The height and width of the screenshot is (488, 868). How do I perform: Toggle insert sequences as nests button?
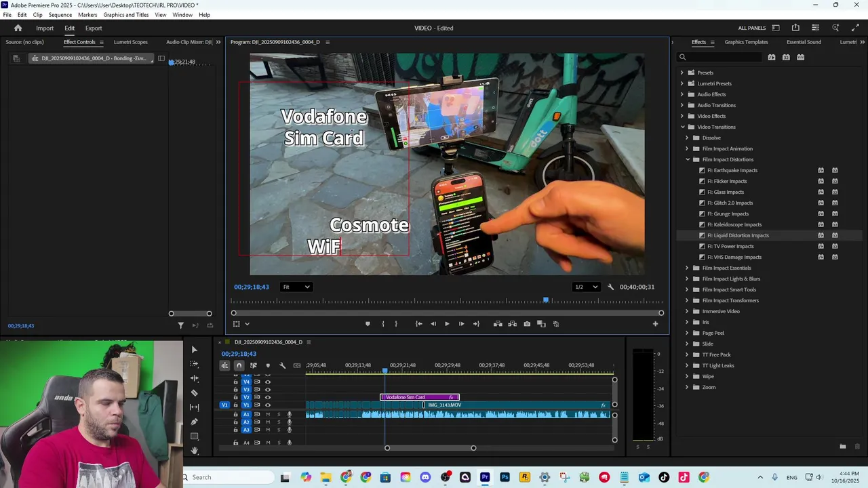pyautogui.click(x=224, y=365)
